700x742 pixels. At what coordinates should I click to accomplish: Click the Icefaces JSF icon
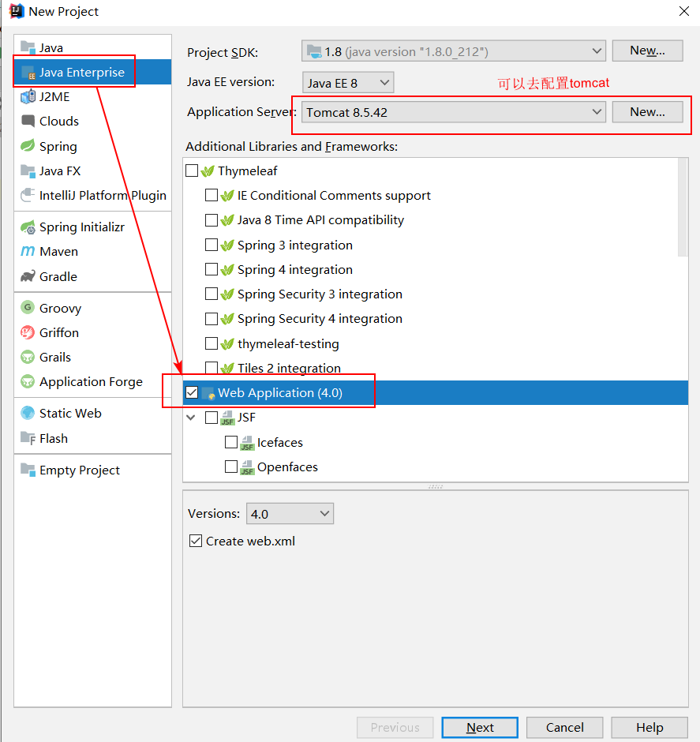[x=247, y=443]
